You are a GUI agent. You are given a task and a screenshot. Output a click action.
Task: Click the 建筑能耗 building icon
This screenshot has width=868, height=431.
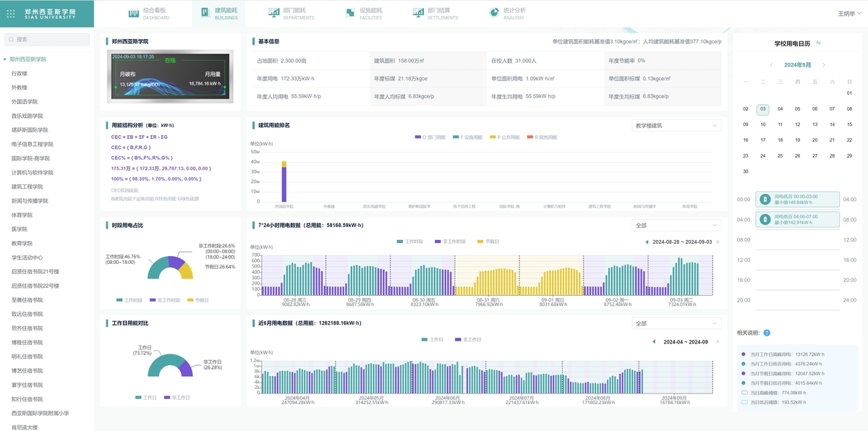tap(205, 13)
